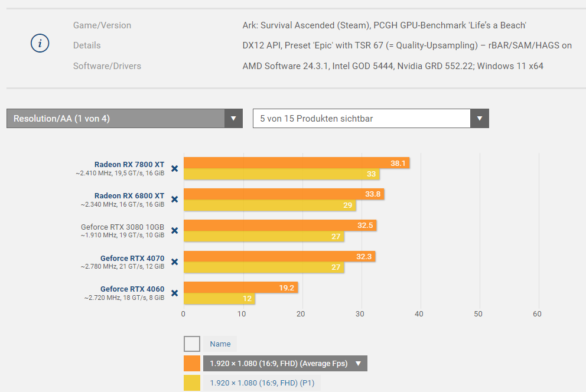Click the info circle icon
Screen dimensions: 586x392
coord(40,43)
